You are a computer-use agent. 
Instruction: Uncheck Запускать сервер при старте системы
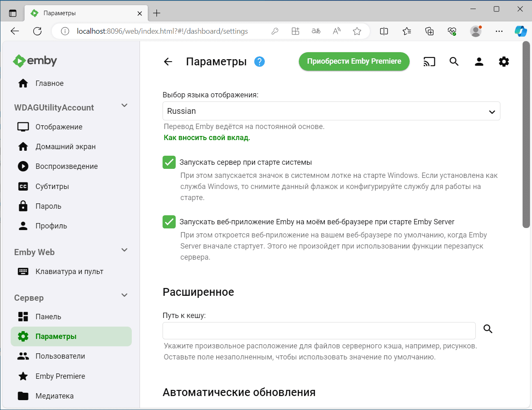[169, 162]
